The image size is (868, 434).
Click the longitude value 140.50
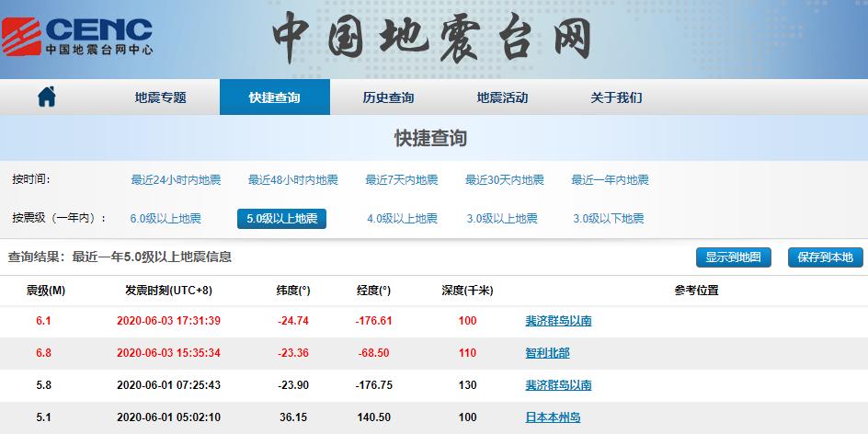click(373, 417)
